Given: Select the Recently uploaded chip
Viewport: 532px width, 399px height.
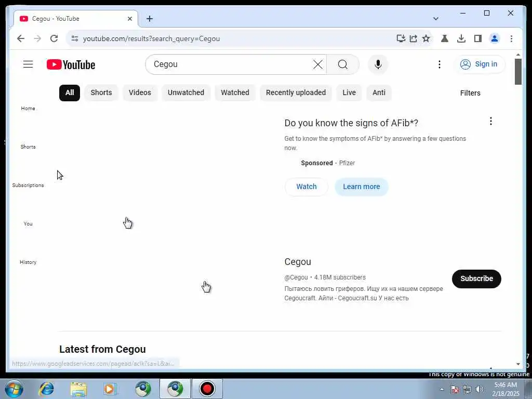Looking at the screenshot, I should click(x=296, y=92).
